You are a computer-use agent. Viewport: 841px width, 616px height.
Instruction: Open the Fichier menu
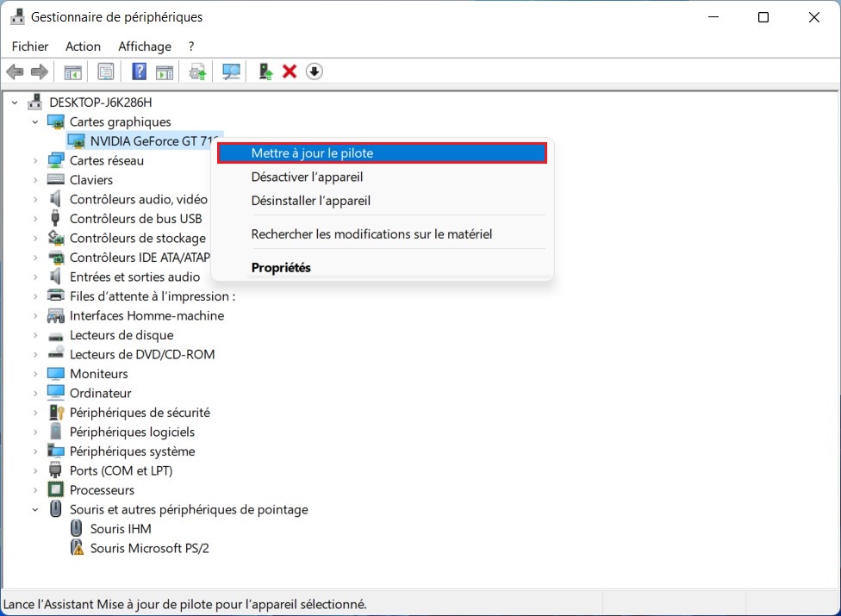(30, 47)
